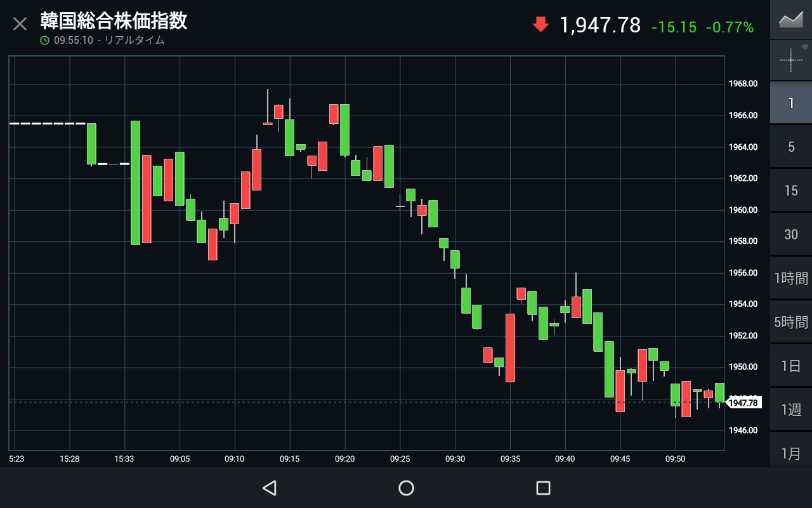Select the 1 minute interval
This screenshot has width=812, height=508.
tap(790, 103)
